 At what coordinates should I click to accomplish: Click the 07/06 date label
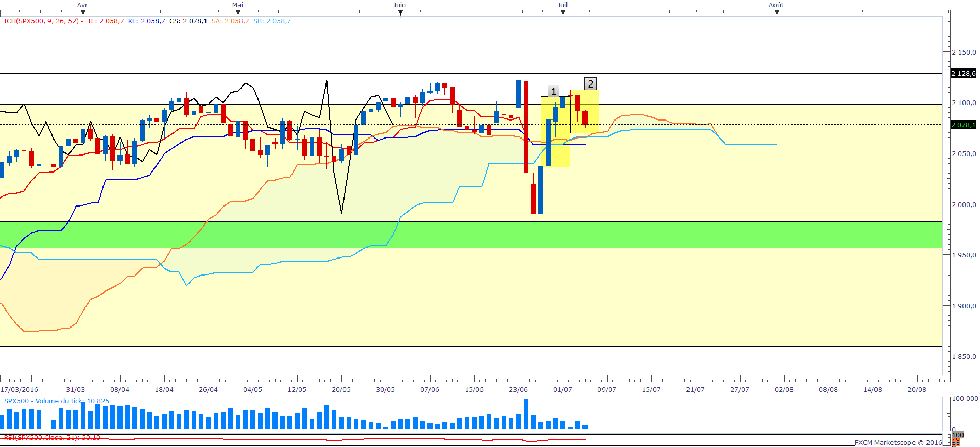tap(430, 390)
